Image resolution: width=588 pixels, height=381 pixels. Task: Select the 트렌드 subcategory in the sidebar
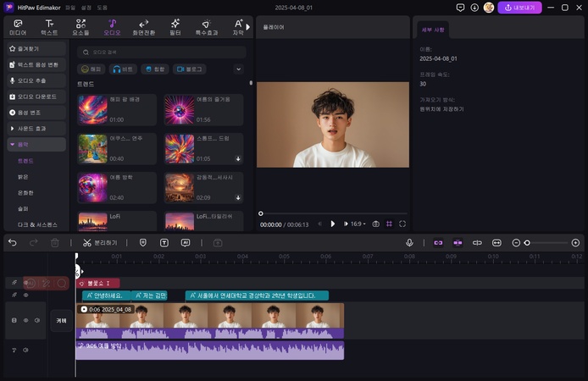point(25,161)
